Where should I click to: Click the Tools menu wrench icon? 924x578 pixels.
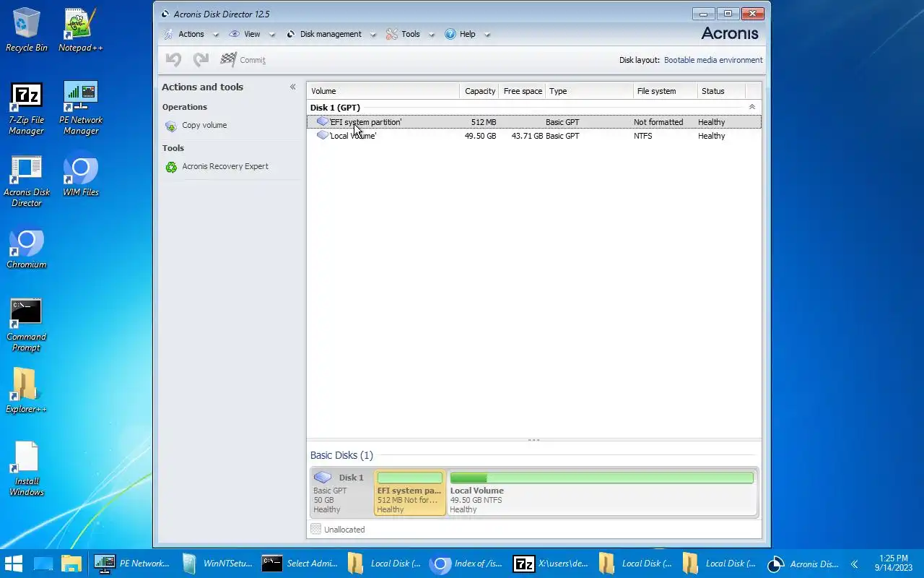click(392, 34)
